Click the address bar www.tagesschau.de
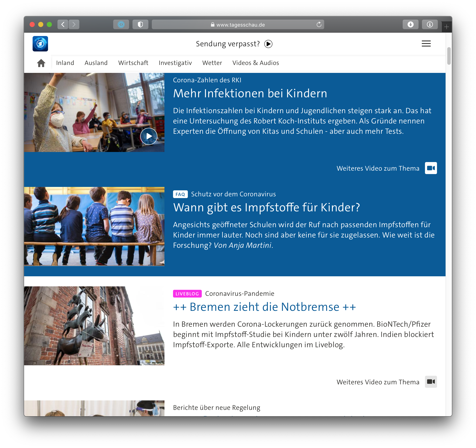This screenshot has height=448, width=476. pyautogui.click(x=238, y=24)
